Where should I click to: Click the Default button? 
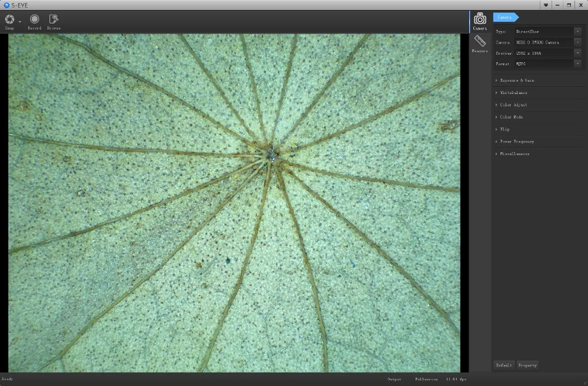[x=504, y=365]
